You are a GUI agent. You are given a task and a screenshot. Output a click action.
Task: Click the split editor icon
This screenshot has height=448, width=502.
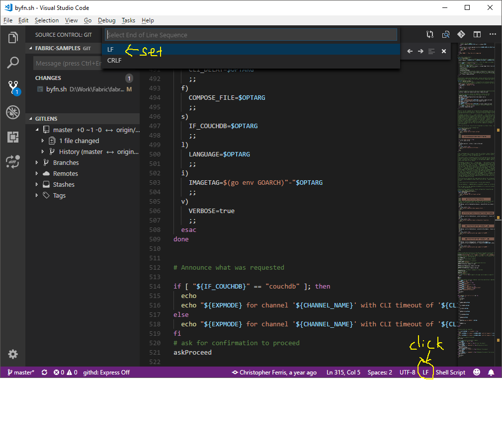477,35
